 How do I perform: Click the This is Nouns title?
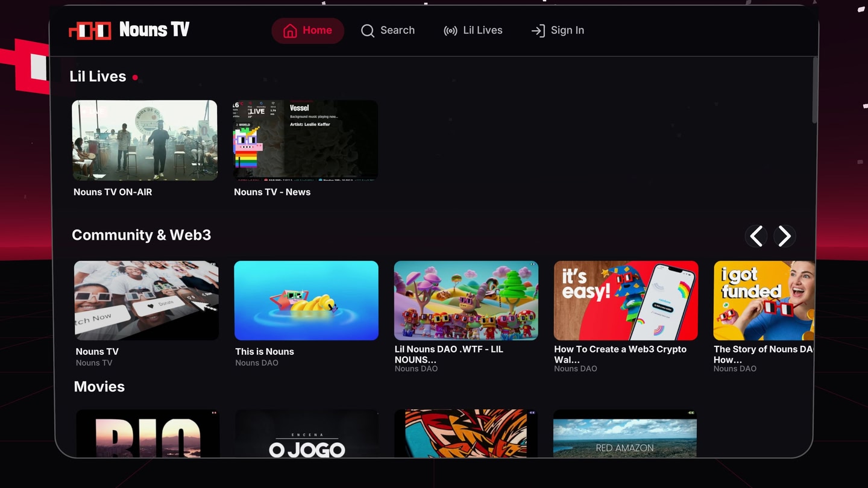(x=265, y=352)
